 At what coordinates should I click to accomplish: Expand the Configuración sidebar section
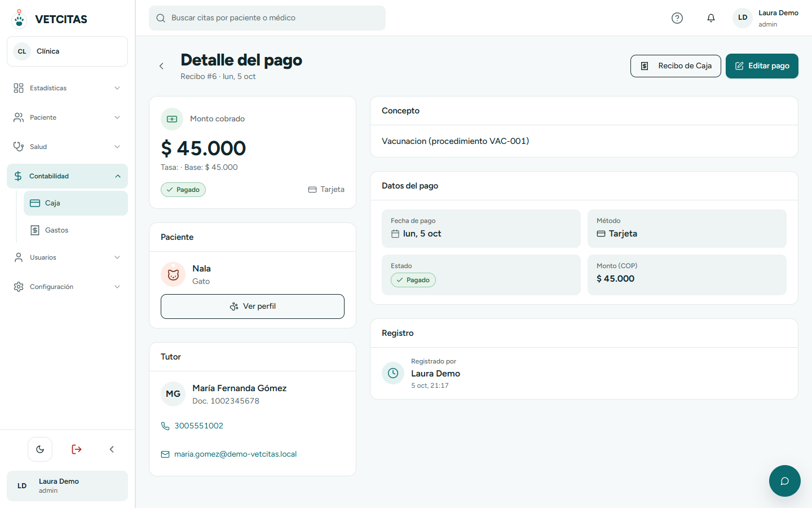(x=67, y=287)
